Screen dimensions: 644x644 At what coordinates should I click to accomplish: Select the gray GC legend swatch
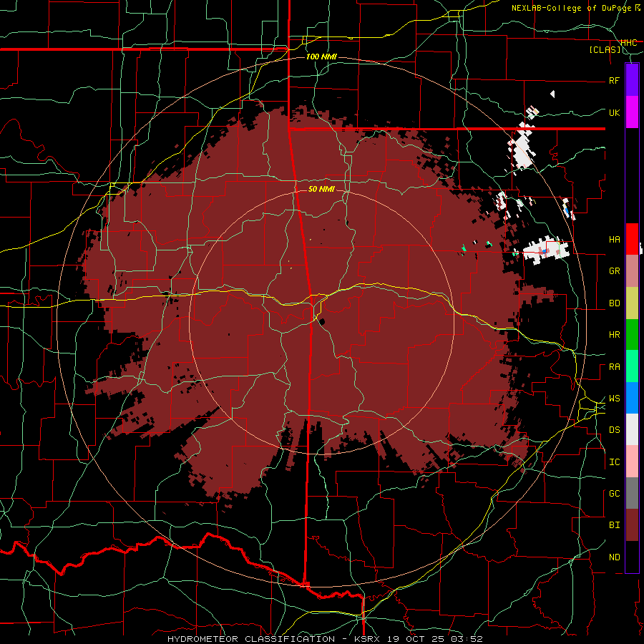(x=632, y=493)
